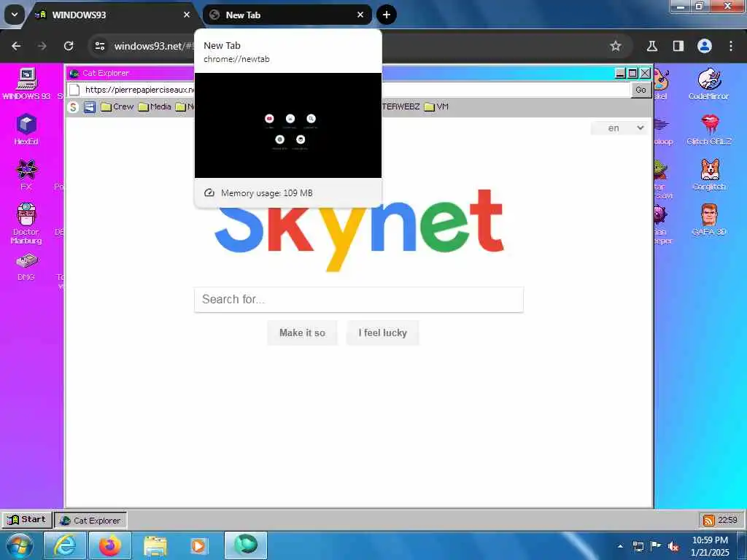Screen dimensions: 747x560
Task: Minimize the Cat Explorer window
Action: [620, 73]
